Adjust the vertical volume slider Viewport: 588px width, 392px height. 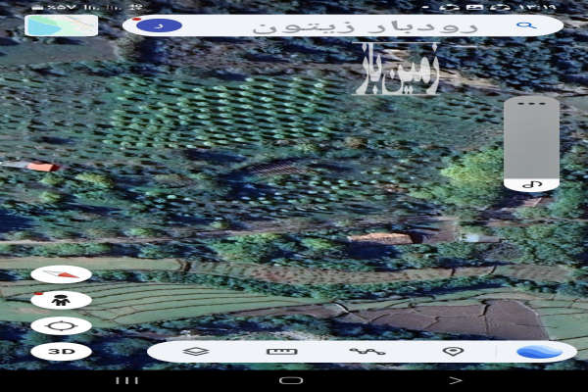(531, 142)
